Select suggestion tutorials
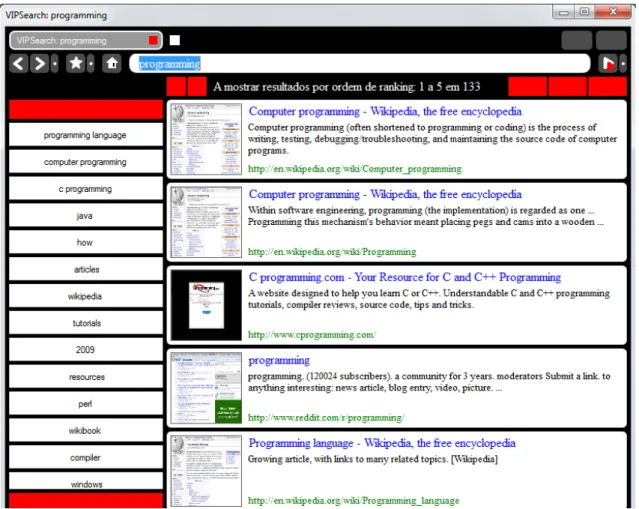Screen dimensions: 639x509 (x=86, y=323)
